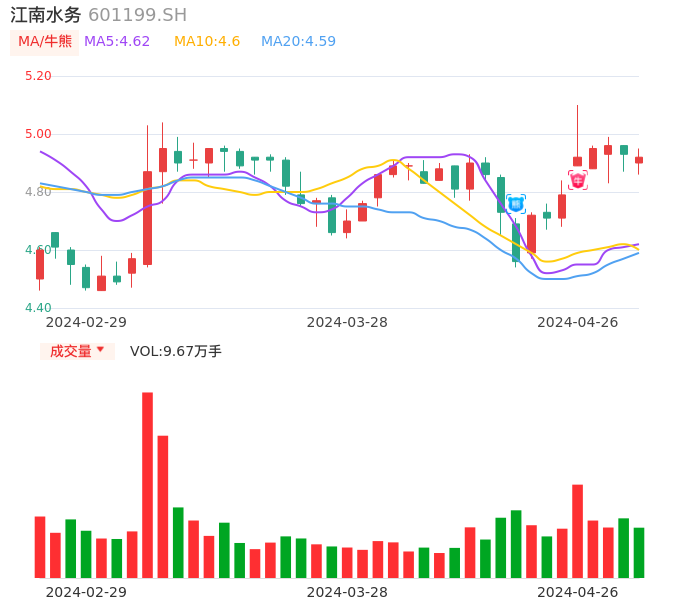Select the yellow MA10:4.6 legend label

tap(207, 42)
